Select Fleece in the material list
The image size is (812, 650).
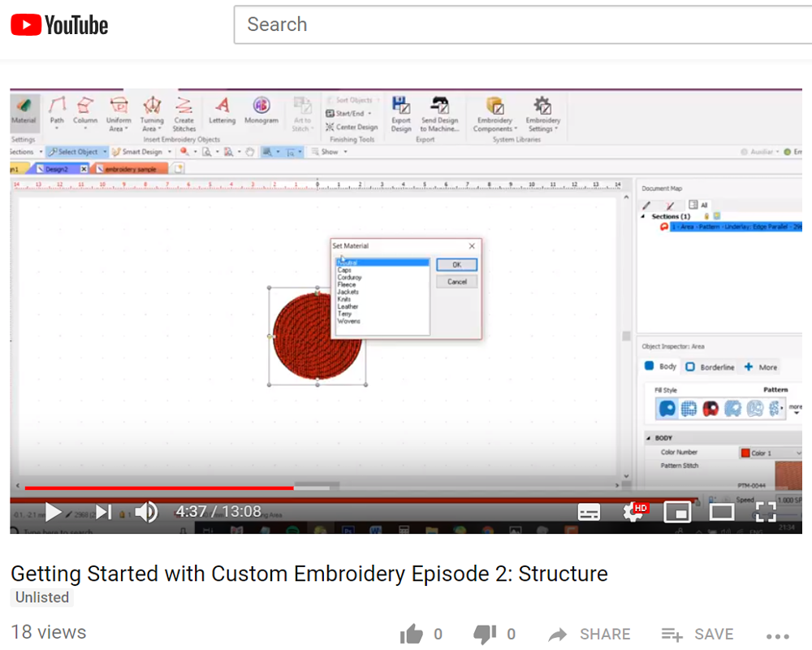tap(347, 284)
